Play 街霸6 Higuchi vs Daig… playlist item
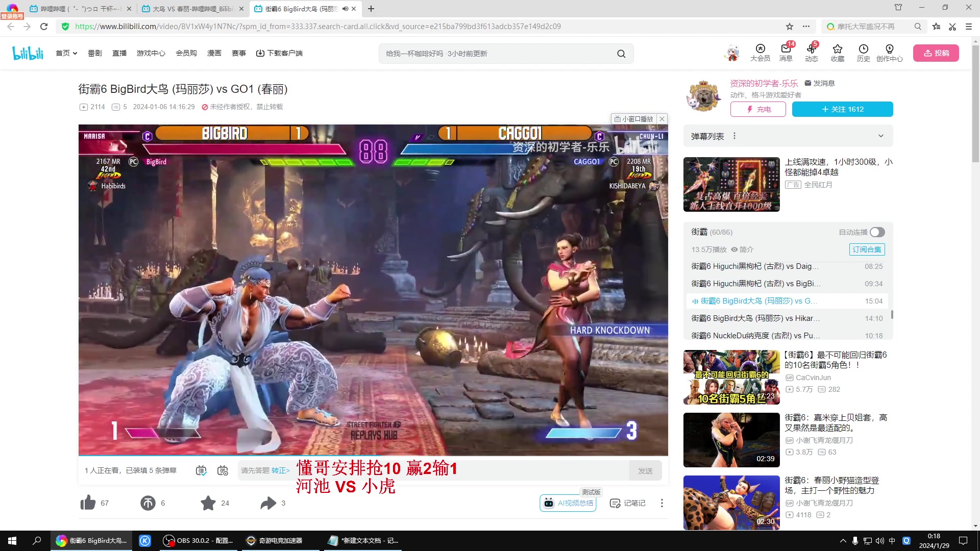This screenshot has width=980, height=551. point(787,266)
